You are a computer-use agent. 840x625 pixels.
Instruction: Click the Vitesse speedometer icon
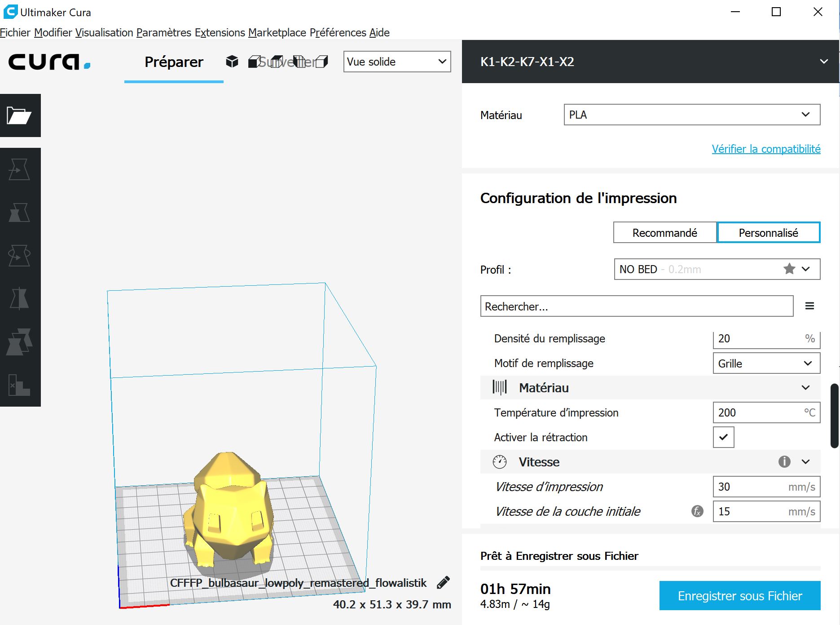click(500, 461)
